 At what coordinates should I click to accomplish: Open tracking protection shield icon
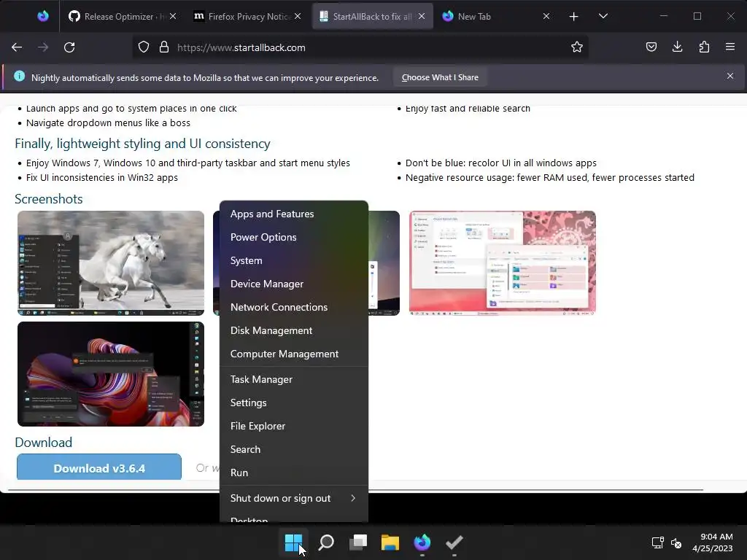(144, 47)
